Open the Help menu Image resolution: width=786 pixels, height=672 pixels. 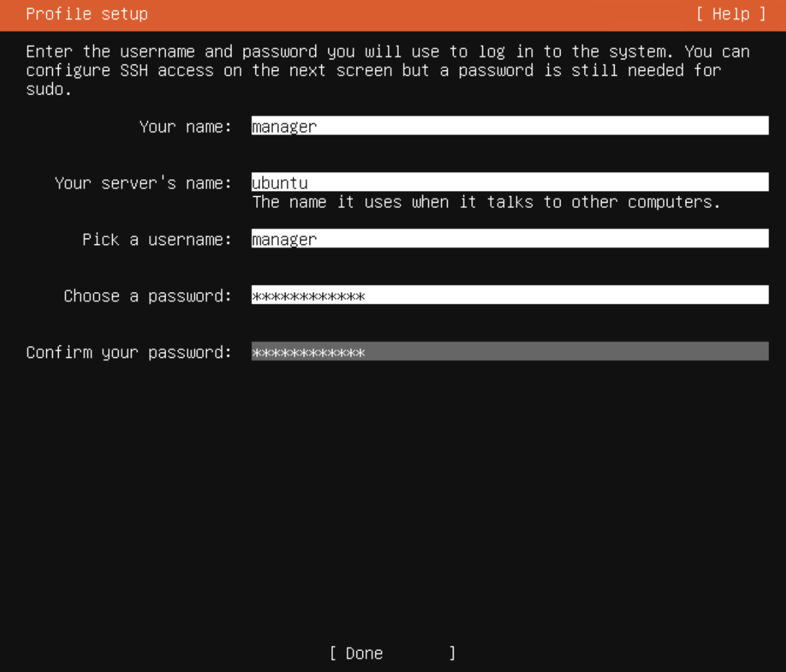click(731, 14)
